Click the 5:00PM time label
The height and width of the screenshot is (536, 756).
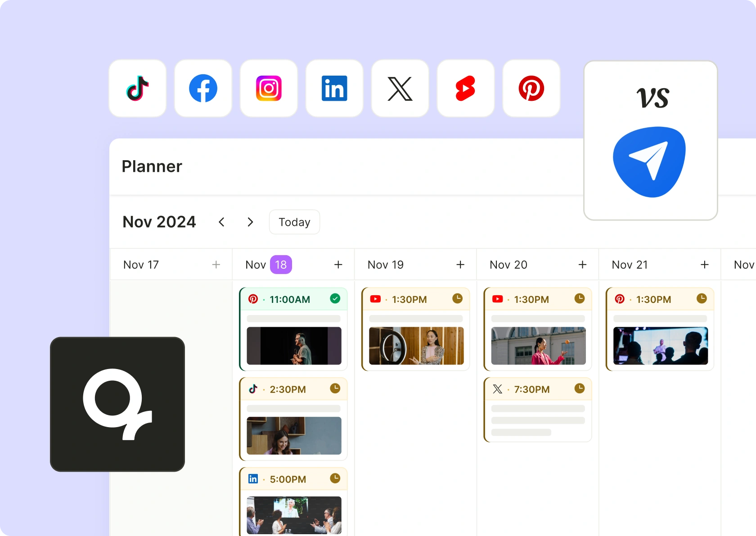[x=288, y=479]
